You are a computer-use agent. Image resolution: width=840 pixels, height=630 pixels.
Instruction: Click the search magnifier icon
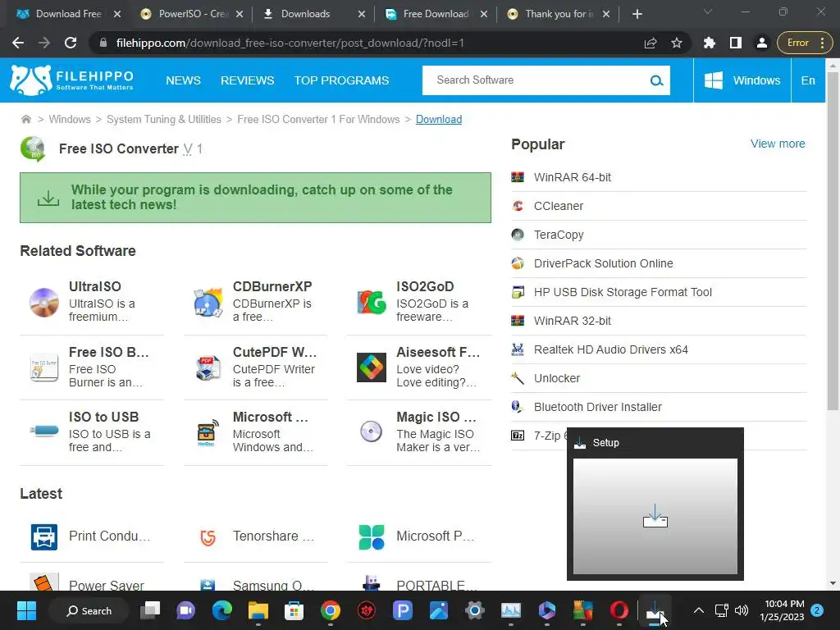[x=656, y=80]
